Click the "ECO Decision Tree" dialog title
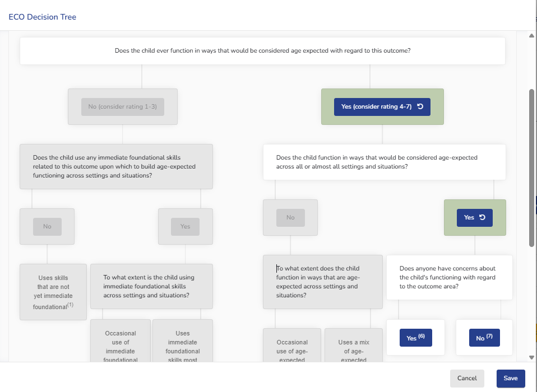 (43, 17)
